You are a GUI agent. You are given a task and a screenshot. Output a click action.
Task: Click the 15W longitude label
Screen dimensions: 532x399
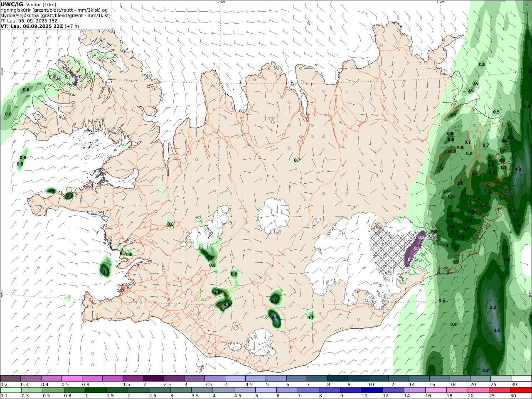(440, 2)
